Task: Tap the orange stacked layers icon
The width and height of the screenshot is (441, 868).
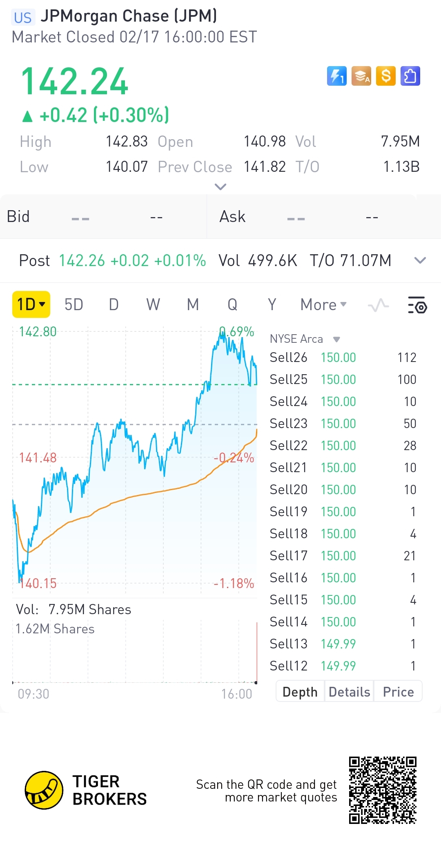Action: pyautogui.click(x=361, y=76)
